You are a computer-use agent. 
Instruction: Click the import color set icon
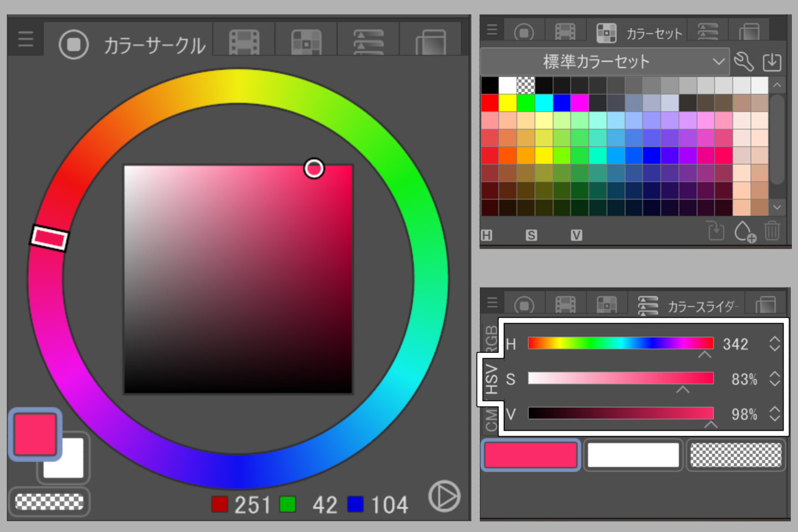[x=772, y=62]
